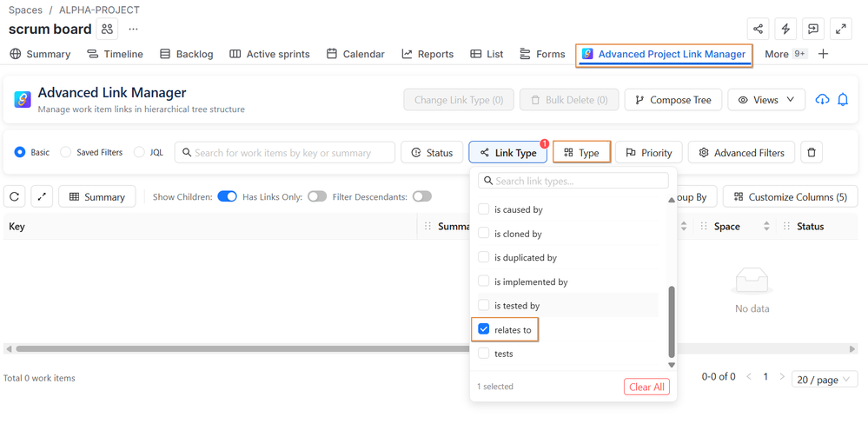Click the Compose Tree button
Image resolution: width=868 pixels, height=437 pixels.
pos(673,100)
